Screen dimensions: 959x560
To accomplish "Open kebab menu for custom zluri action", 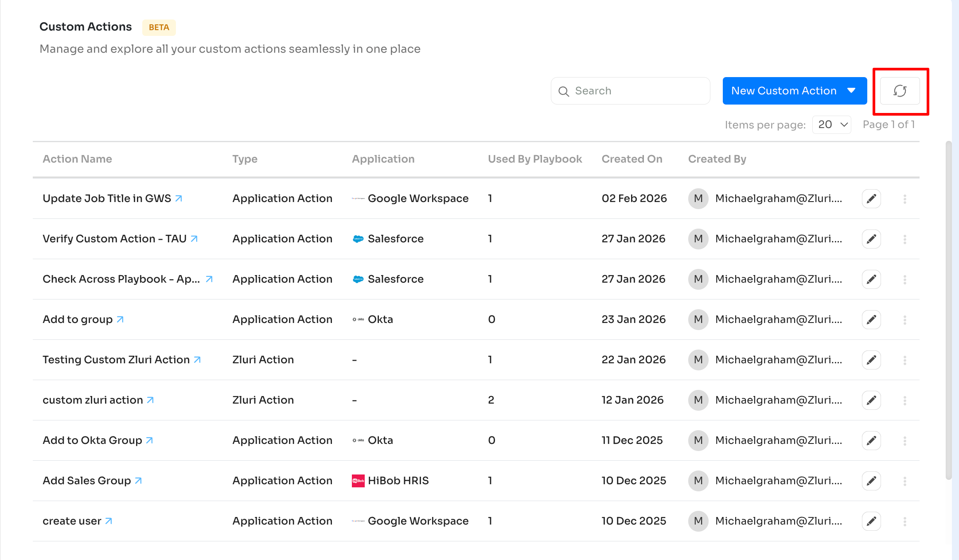I will point(904,400).
